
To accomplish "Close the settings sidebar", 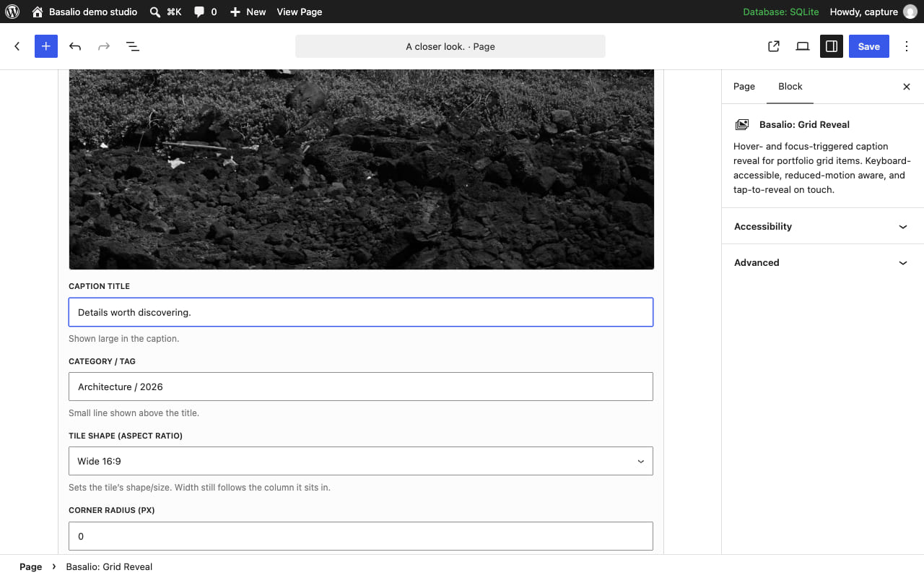I will pos(907,87).
